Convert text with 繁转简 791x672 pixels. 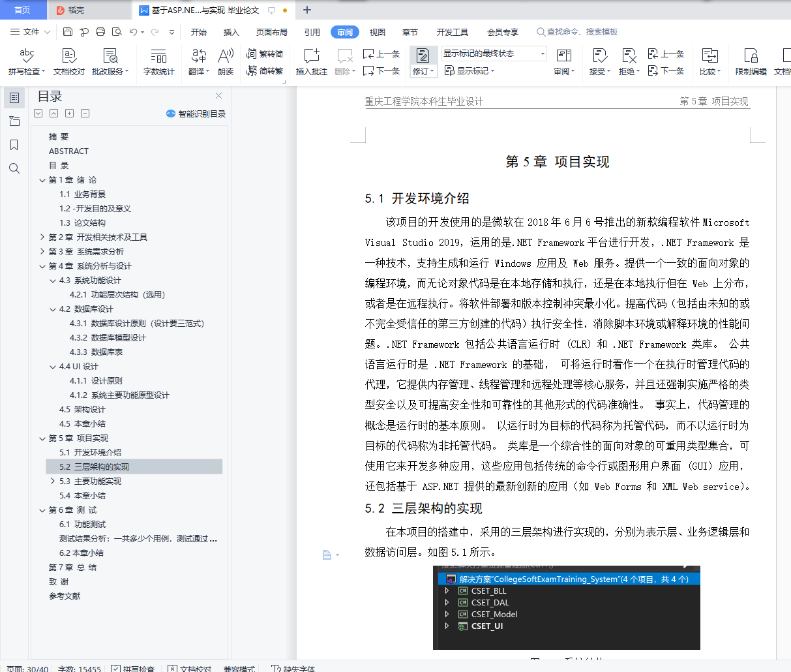click(x=265, y=54)
